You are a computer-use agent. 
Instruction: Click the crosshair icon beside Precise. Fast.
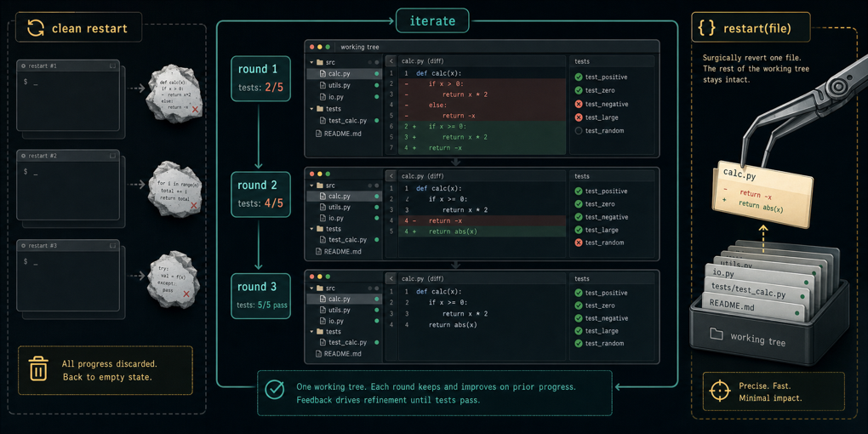(720, 392)
